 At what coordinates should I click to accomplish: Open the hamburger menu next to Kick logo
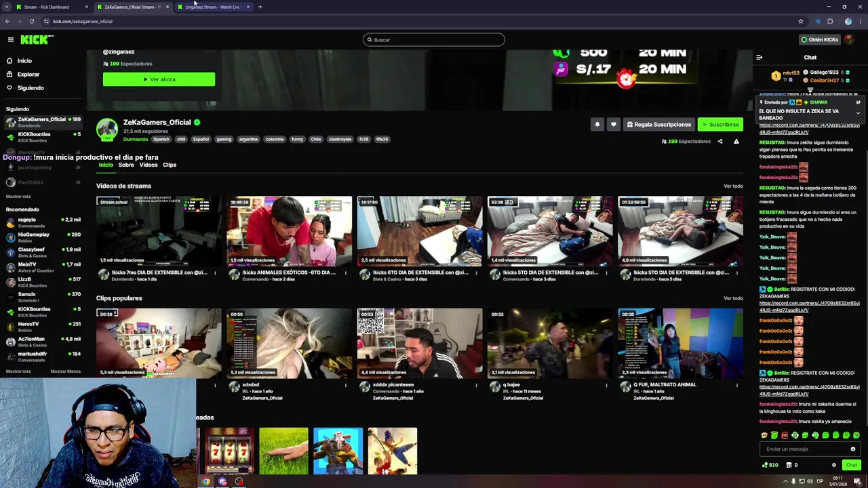click(10, 40)
